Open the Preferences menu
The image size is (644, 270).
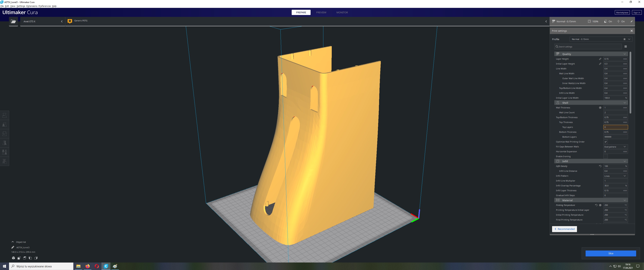click(x=45, y=6)
